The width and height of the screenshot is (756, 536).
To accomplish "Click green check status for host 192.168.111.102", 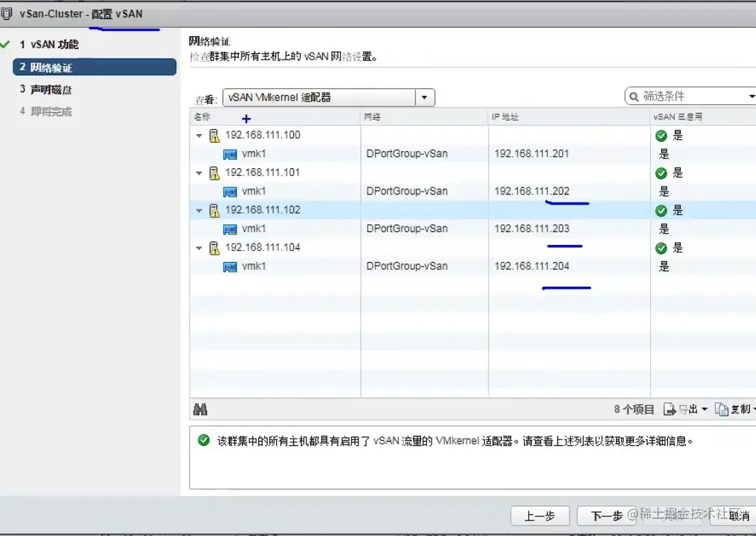I will tap(661, 211).
